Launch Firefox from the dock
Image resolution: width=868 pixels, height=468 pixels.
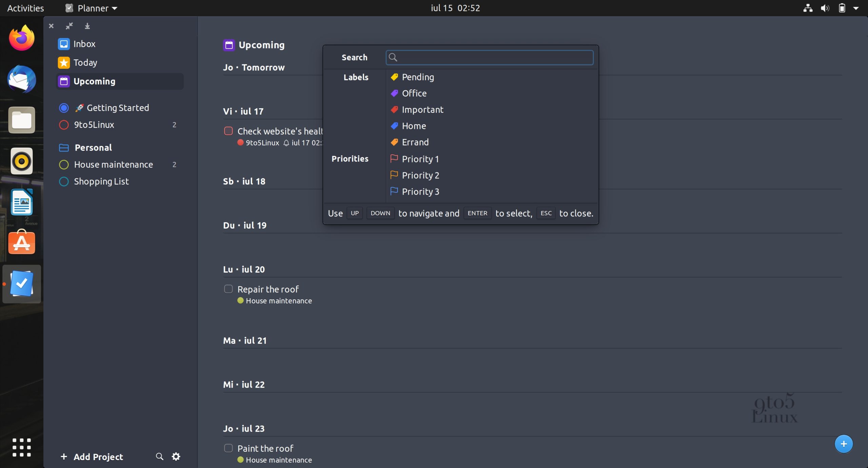click(21, 38)
